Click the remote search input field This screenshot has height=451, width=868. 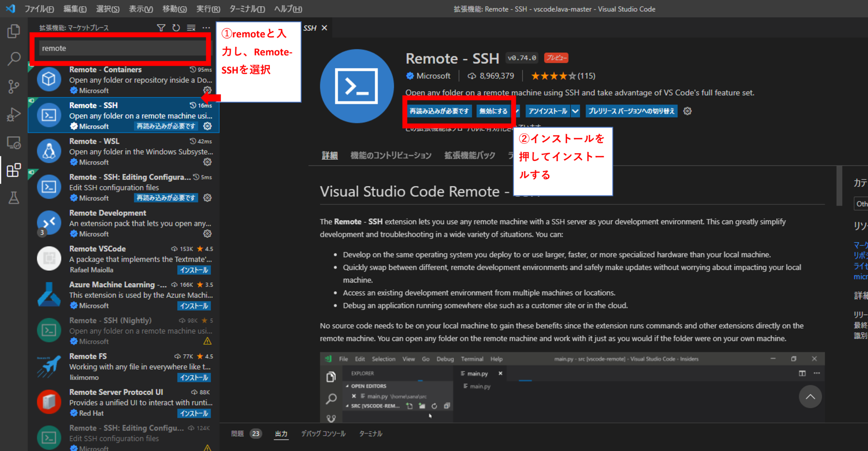(122, 48)
